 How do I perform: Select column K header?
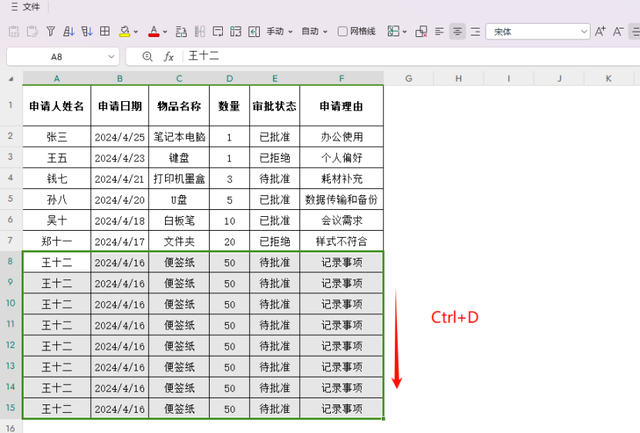click(609, 78)
